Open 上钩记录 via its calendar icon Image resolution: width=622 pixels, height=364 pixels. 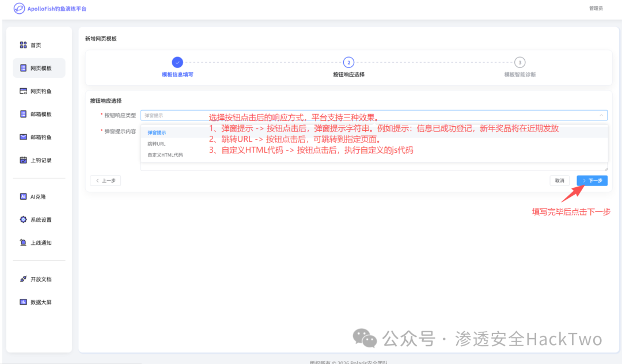(23, 160)
